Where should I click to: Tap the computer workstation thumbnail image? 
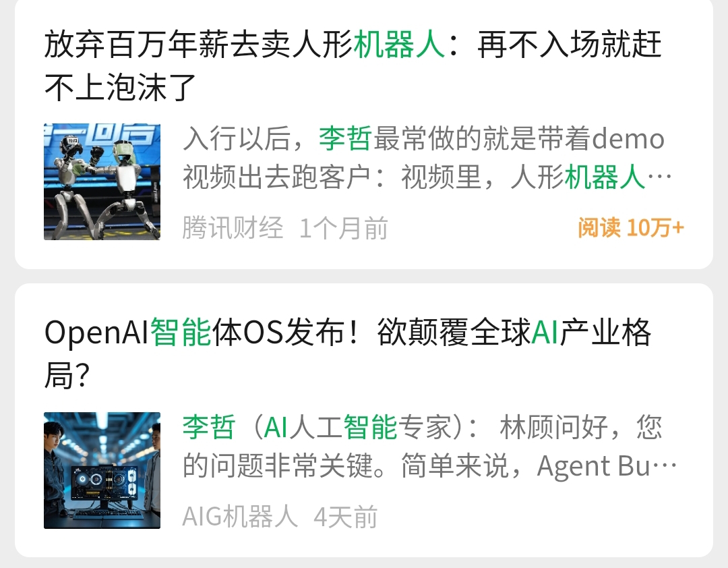(102, 470)
